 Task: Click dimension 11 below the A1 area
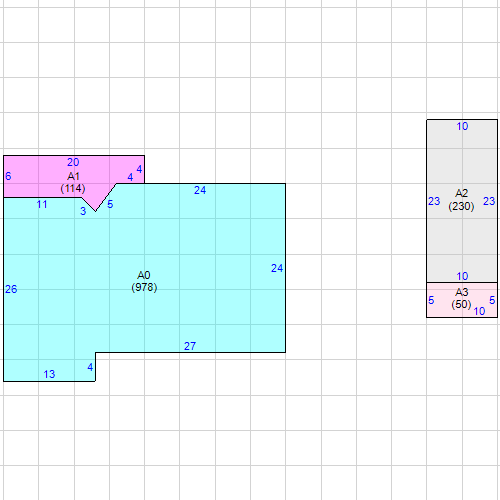click(x=42, y=204)
